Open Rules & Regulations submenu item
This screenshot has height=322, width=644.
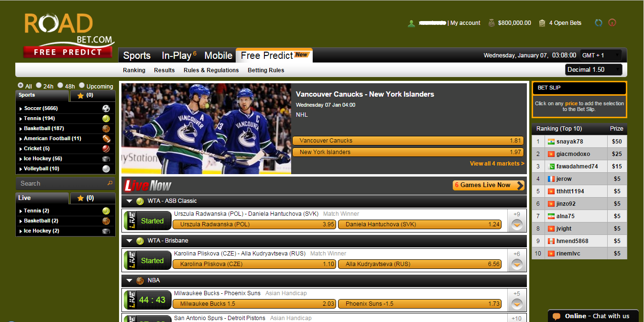tap(211, 70)
